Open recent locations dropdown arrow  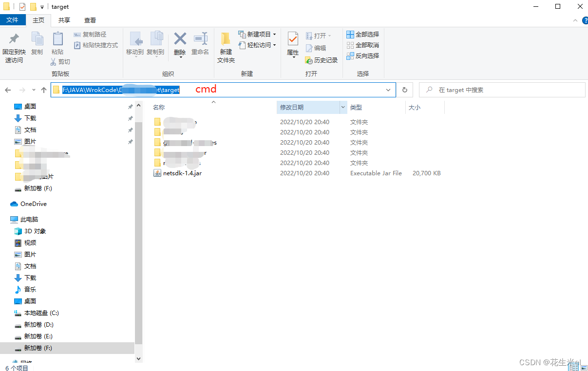pos(34,90)
